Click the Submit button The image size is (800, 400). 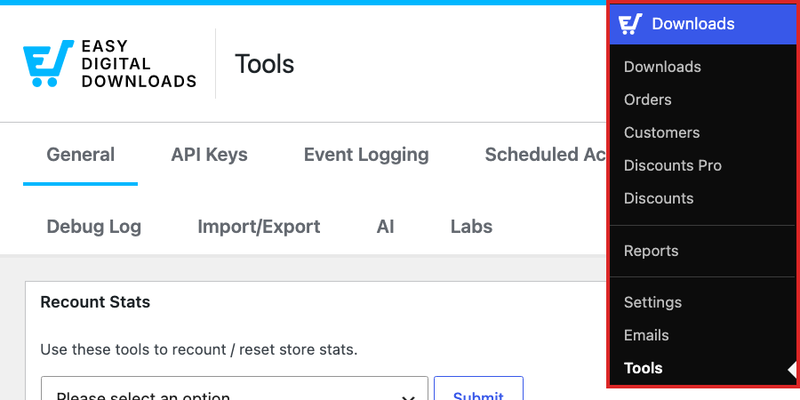coord(479,389)
